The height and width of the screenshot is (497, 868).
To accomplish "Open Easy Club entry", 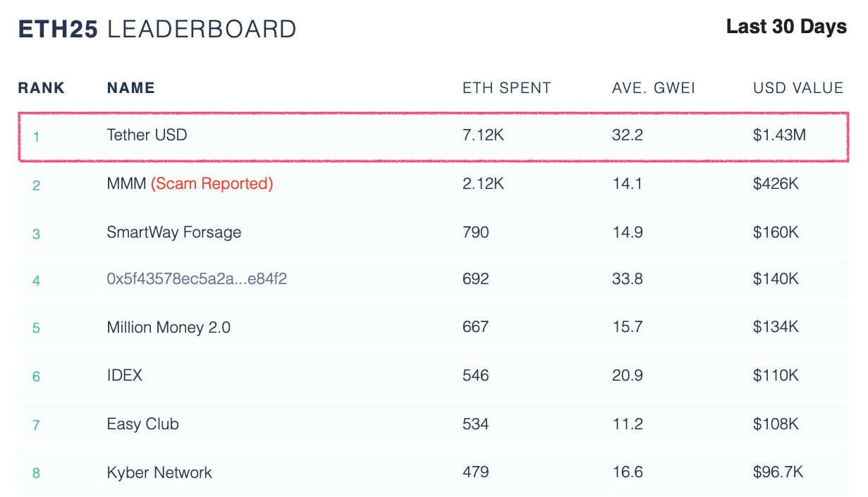I will (x=143, y=424).
